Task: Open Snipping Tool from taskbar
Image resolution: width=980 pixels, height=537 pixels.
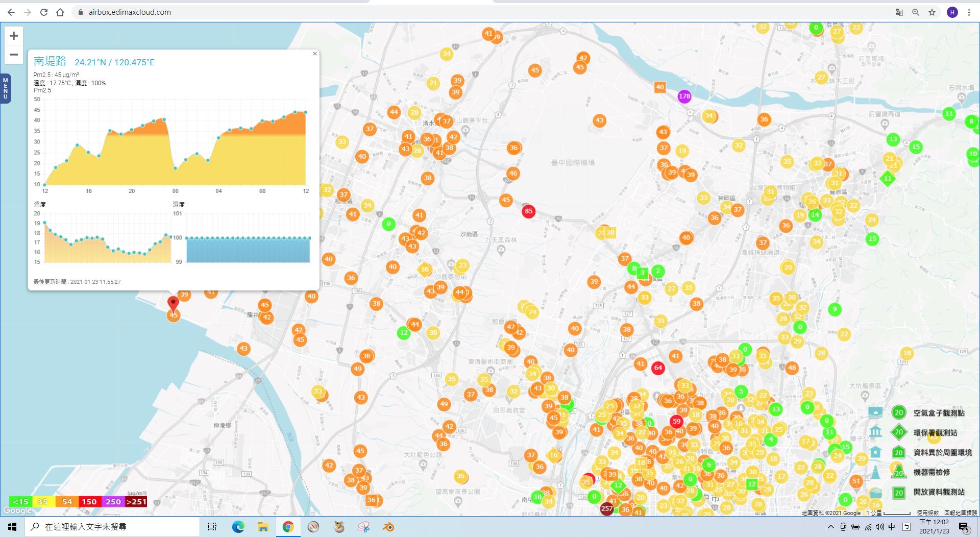Action: pyautogui.click(x=363, y=527)
